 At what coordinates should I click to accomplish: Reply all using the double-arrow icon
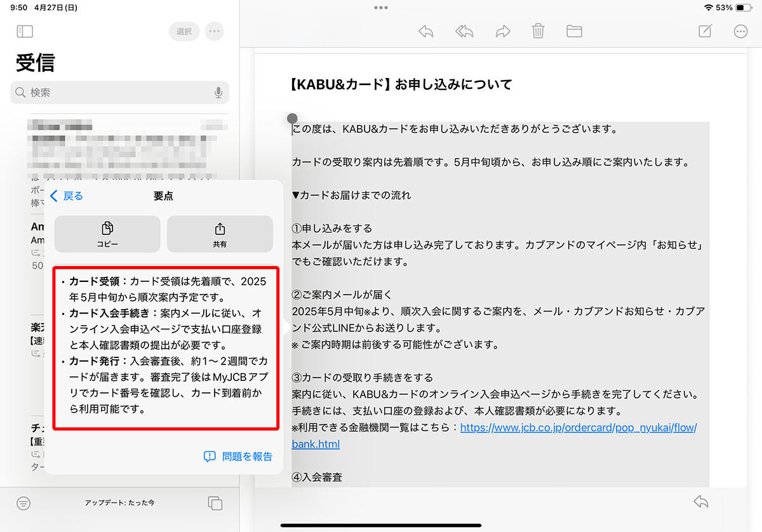tap(464, 31)
